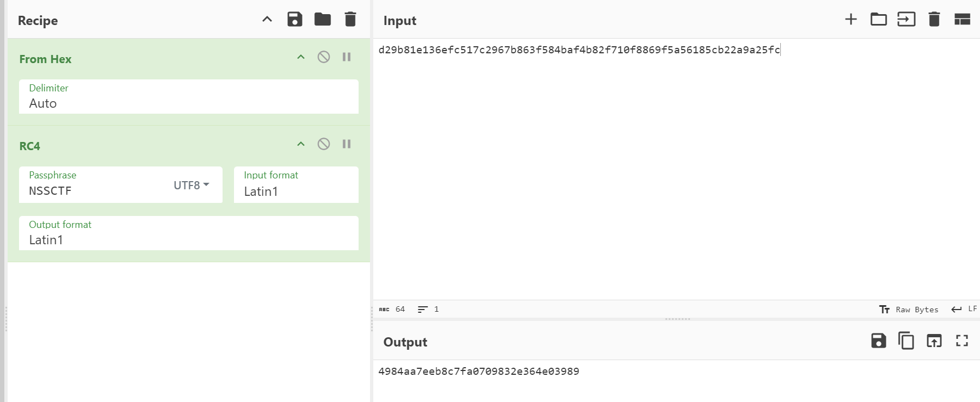
Task: Load a recipe using the folder icon
Action: pos(323,20)
